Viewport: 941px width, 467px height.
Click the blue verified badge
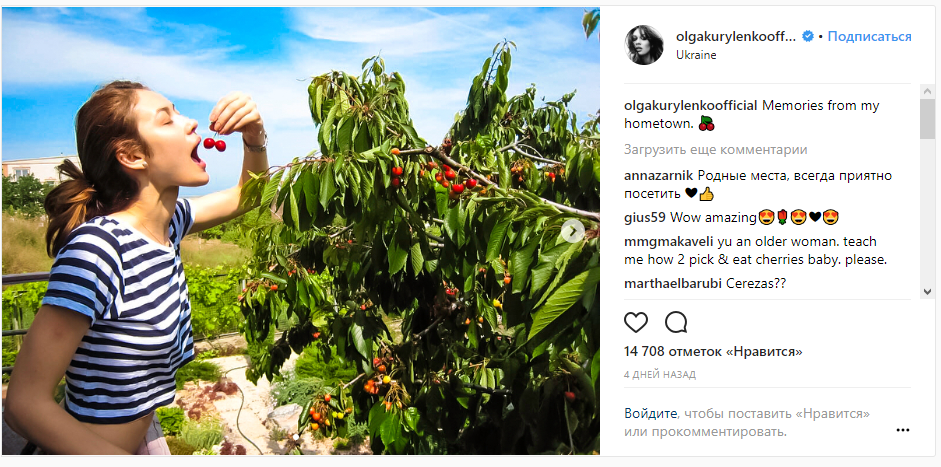[x=808, y=37]
